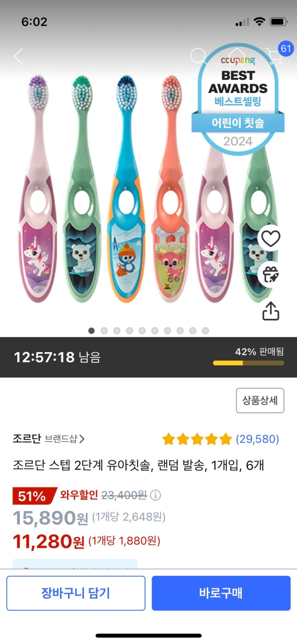Click 상품상세 button
The image size is (297, 644).
[x=260, y=400]
